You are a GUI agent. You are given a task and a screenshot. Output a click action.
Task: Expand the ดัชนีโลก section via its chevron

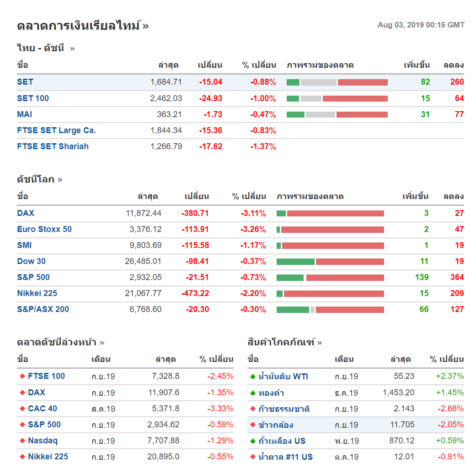[x=60, y=180]
